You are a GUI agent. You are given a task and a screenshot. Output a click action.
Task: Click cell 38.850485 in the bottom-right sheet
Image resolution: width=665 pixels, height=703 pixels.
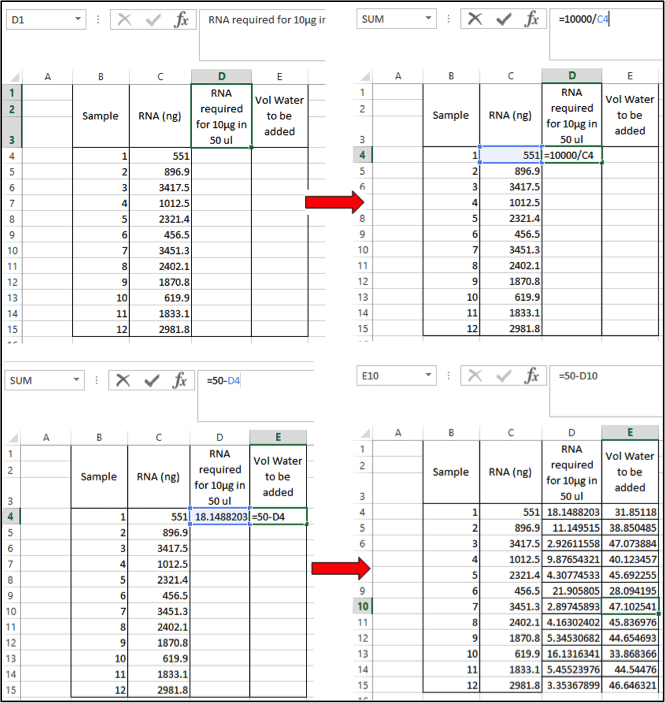630,528
